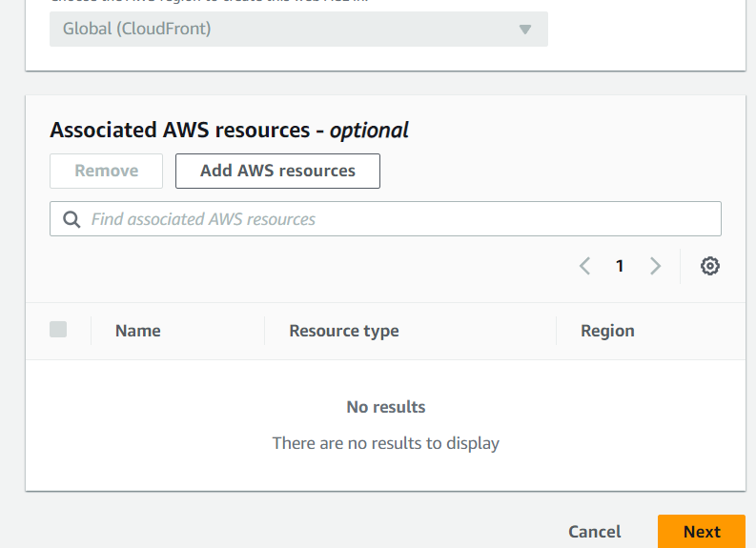Focus the Find associated AWS resources field

pyautogui.click(x=385, y=219)
